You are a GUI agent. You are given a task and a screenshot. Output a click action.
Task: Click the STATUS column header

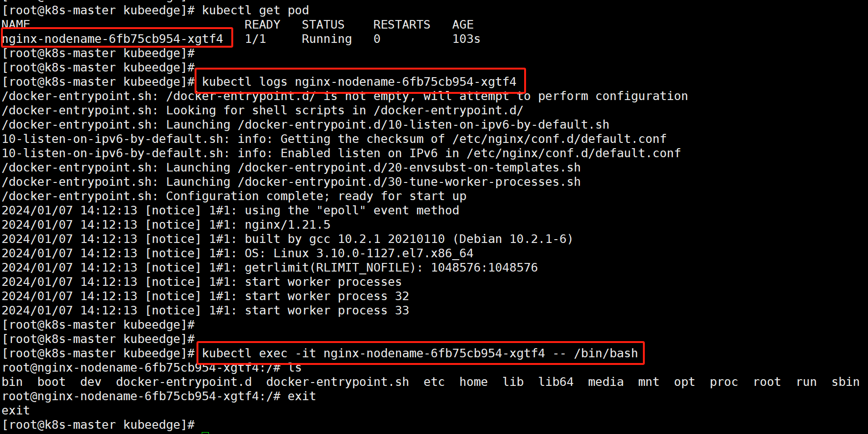(323, 24)
